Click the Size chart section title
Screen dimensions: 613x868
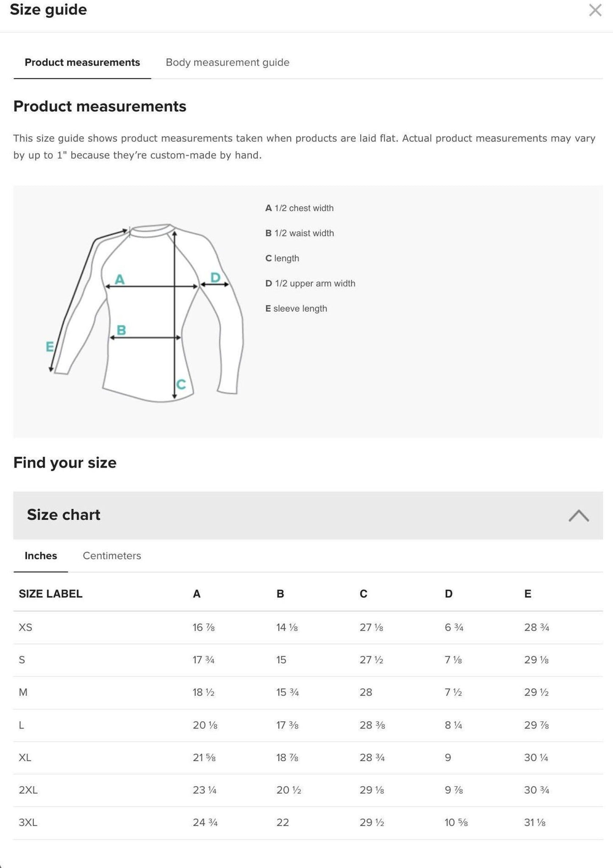click(x=64, y=514)
